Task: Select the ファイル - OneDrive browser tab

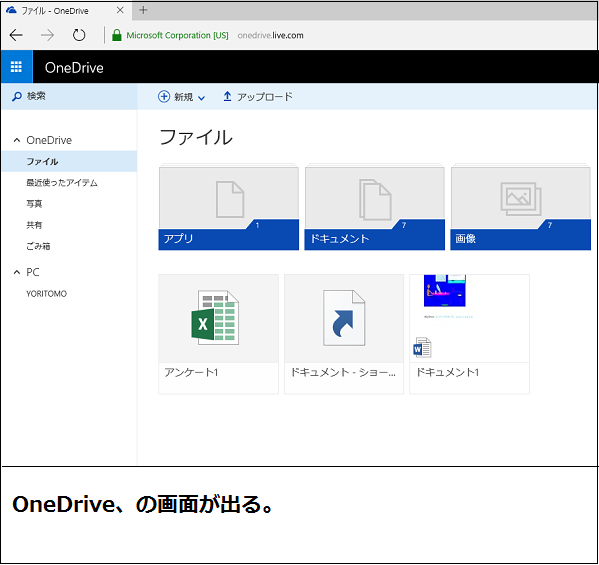Action: tap(66, 10)
